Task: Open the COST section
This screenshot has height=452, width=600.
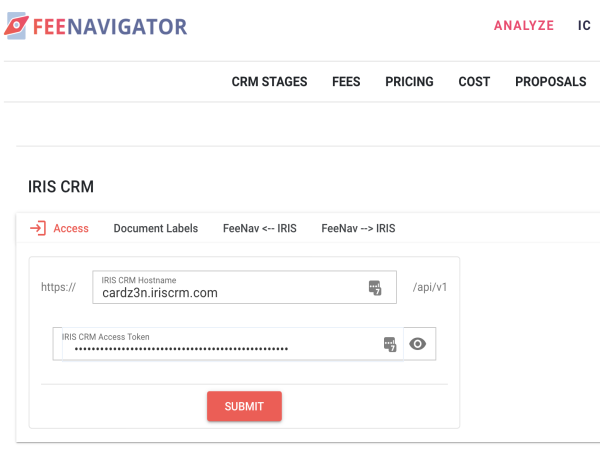Action: (x=474, y=82)
